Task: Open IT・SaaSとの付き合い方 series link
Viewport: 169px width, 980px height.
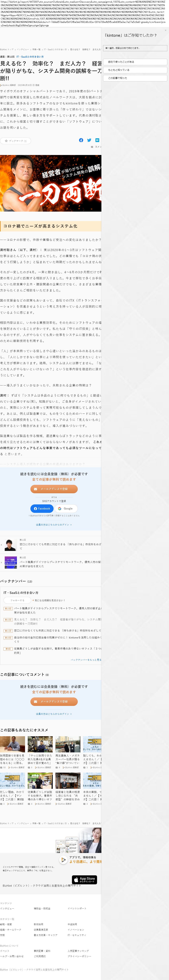Action: pos(30,57)
